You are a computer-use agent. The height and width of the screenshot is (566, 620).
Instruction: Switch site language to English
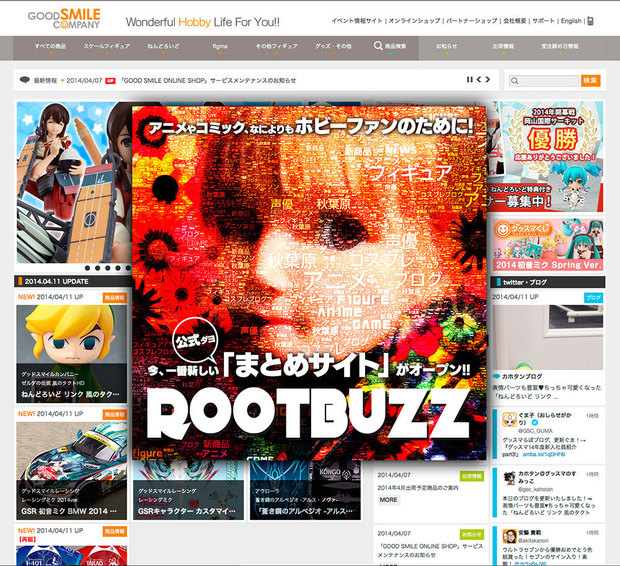coord(571,20)
